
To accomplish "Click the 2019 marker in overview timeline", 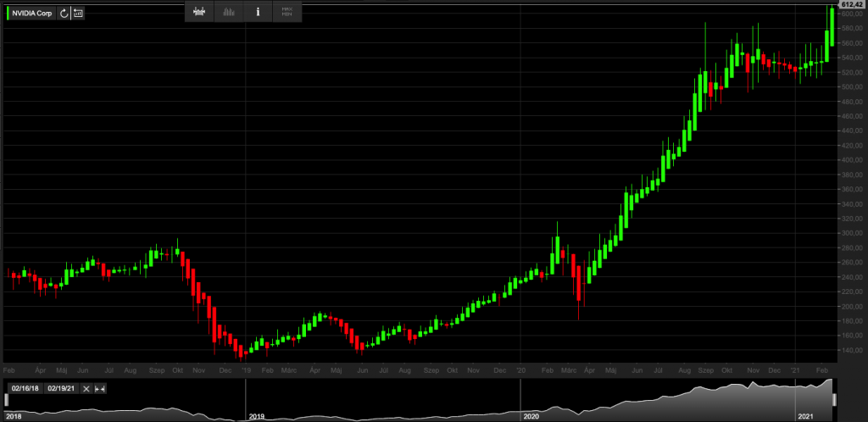I will pos(258,417).
